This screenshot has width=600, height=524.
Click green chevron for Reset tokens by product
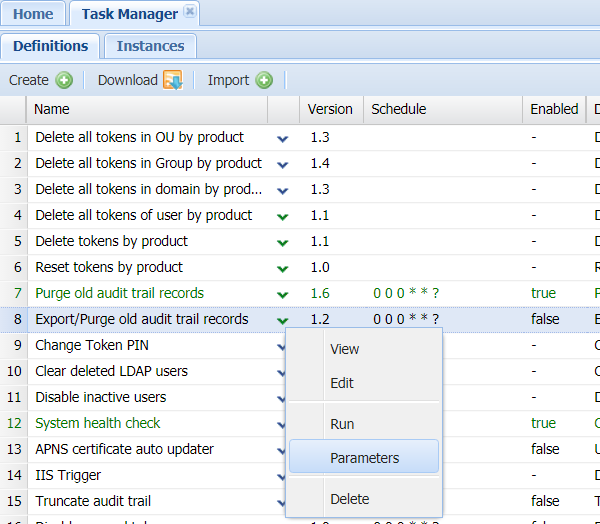[x=283, y=268]
